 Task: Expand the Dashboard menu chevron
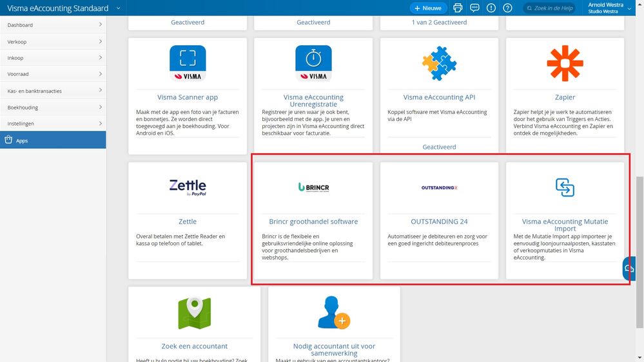tap(100, 24)
